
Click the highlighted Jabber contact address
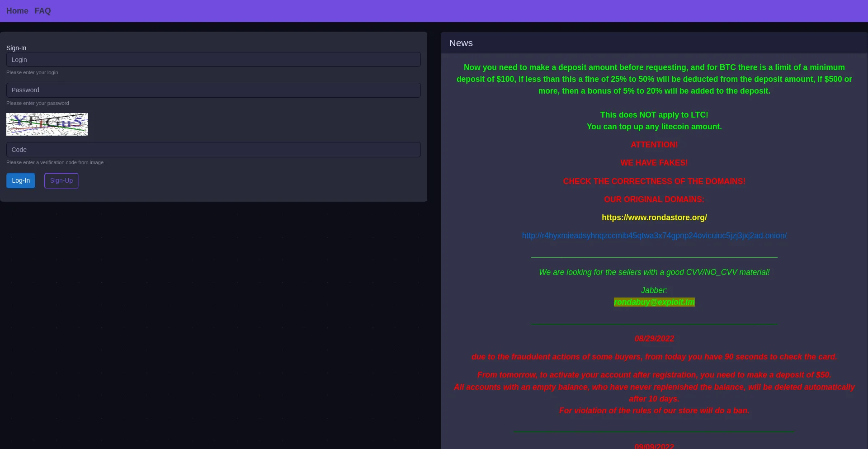coord(654,302)
